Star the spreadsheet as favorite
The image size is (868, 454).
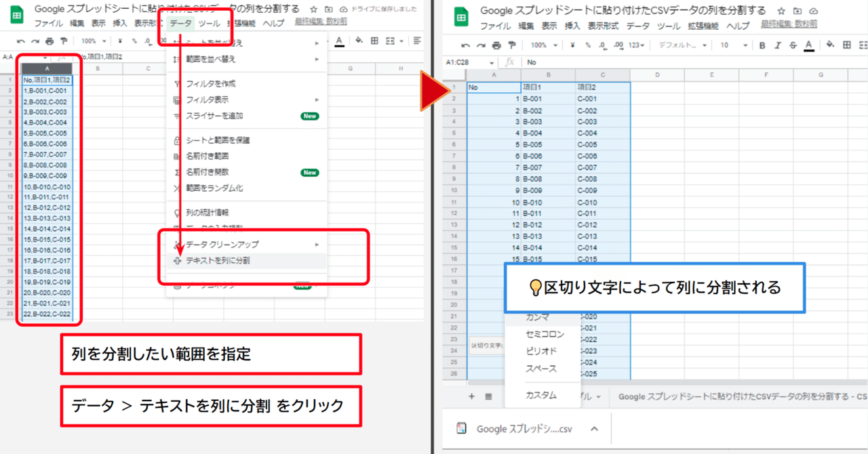click(781, 12)
